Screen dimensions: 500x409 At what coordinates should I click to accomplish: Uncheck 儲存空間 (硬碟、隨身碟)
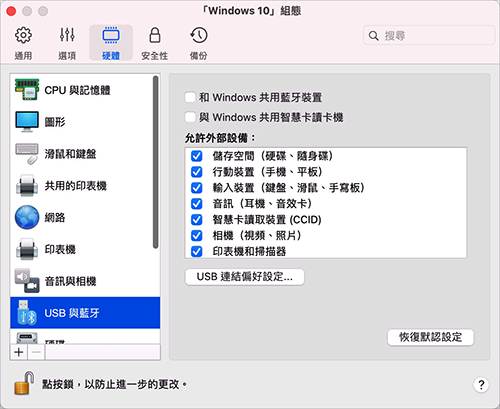tap(197, 156)
